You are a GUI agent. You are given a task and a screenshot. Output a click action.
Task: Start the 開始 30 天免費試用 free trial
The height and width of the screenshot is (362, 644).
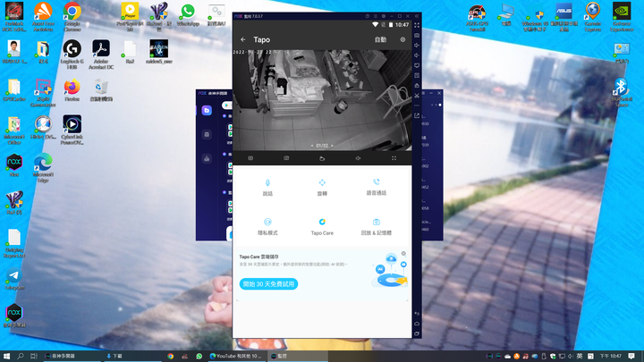coord(268,284)
